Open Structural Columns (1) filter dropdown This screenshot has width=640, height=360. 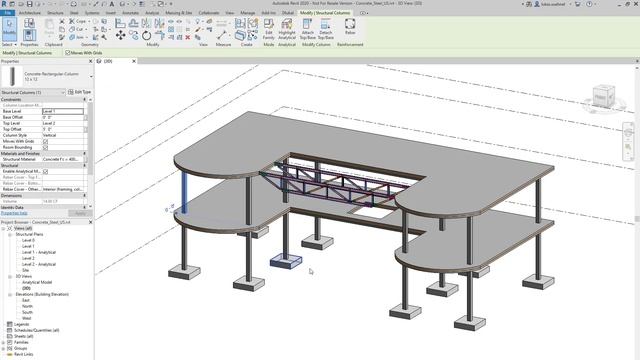point(33,92)
